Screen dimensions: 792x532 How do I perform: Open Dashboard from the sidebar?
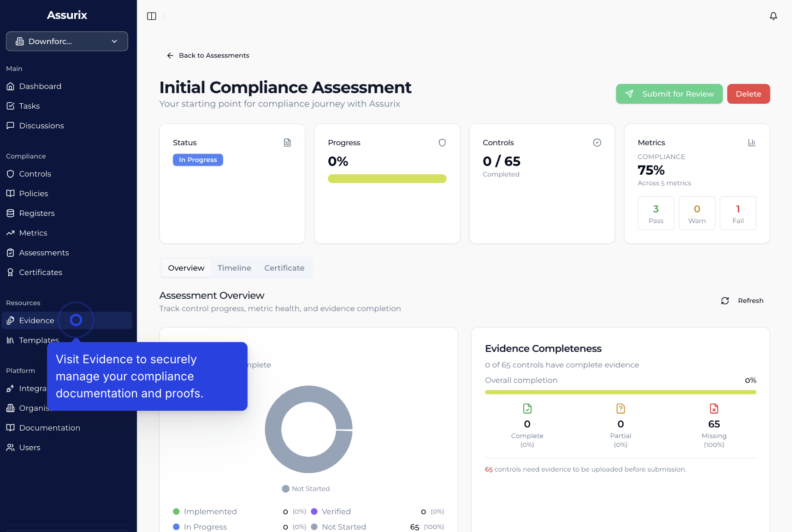tap(40, 86)
